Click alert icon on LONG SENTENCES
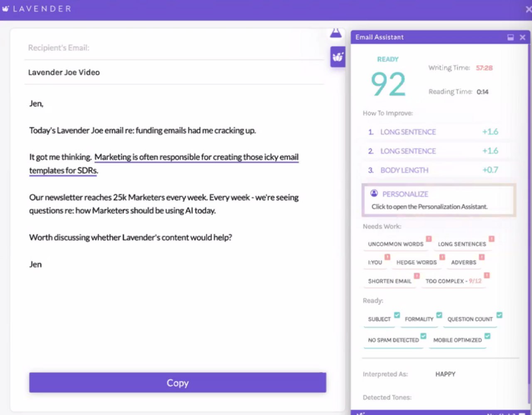Screen dimensions: 532x415 492,239
